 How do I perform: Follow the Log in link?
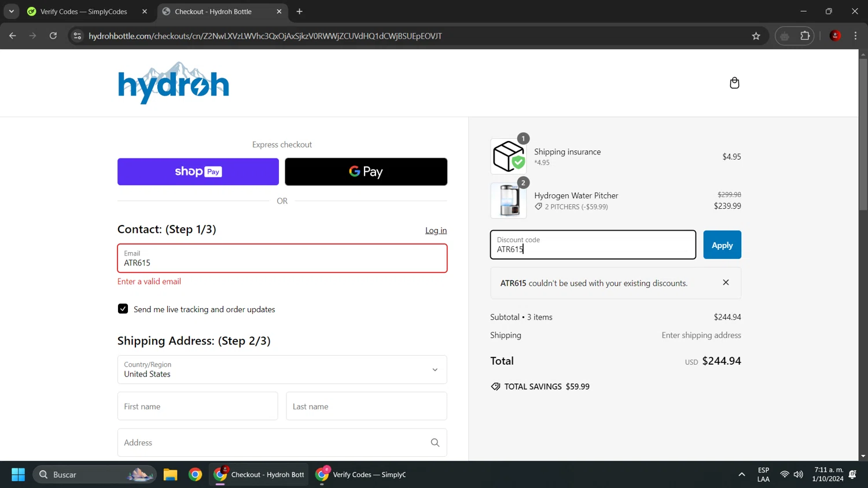[x=436, y=230]
